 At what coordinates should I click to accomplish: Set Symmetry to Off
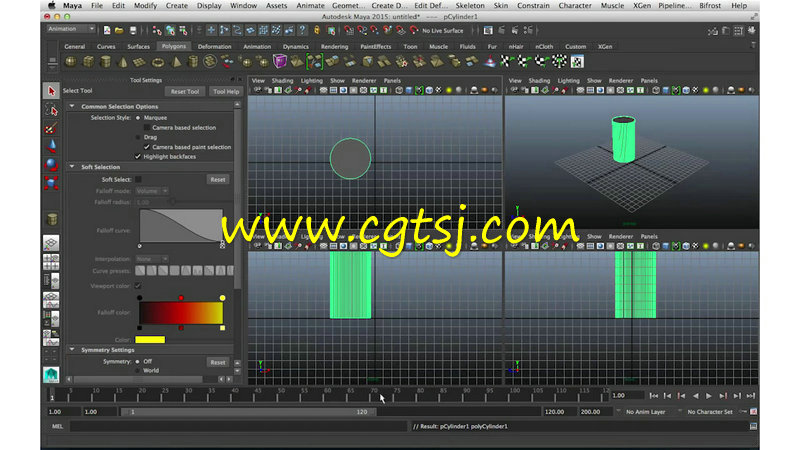pyautogui.click(x=138, y=362)
